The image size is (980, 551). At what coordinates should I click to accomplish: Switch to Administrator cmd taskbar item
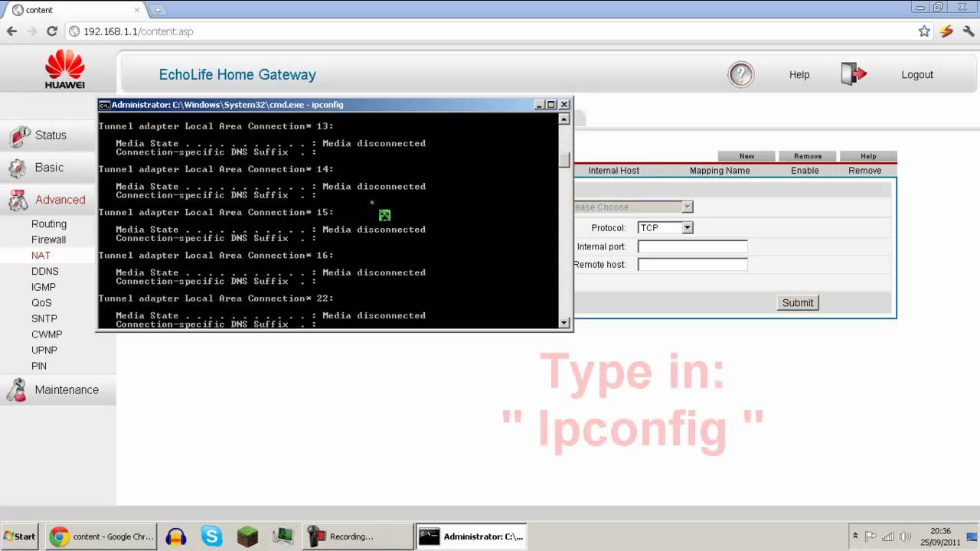471,536
